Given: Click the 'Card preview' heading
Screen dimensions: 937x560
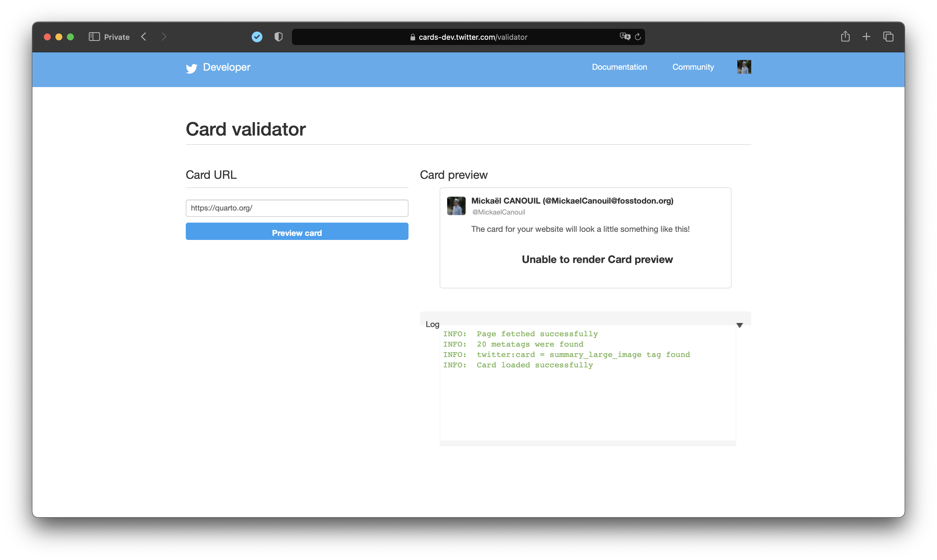Looking at the screenshot, I should (x=454, y=175).
